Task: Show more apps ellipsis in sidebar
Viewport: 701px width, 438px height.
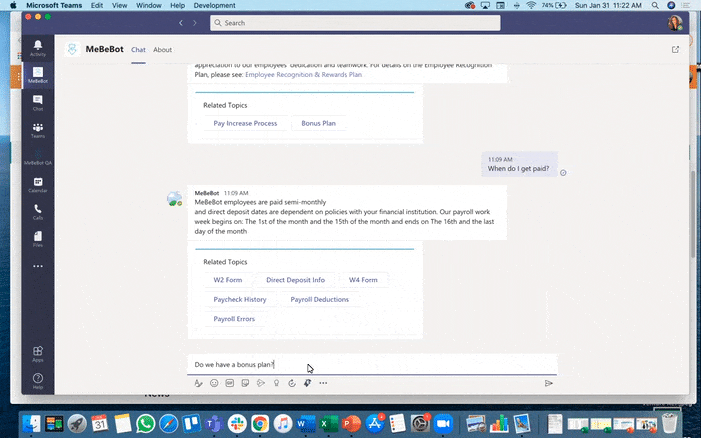Action: [38, 266]
